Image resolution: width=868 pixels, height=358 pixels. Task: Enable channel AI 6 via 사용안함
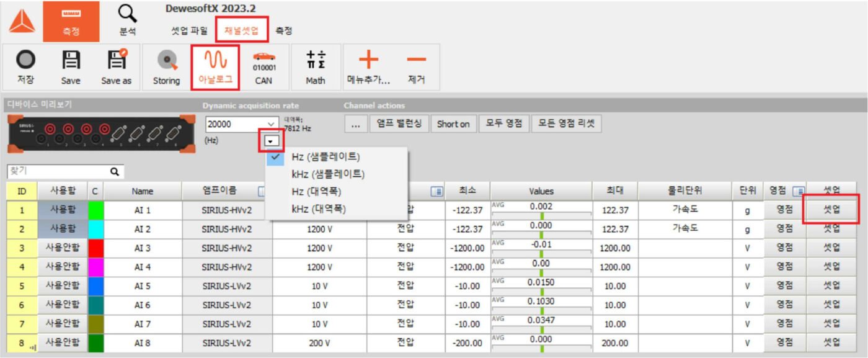point(63,305)
